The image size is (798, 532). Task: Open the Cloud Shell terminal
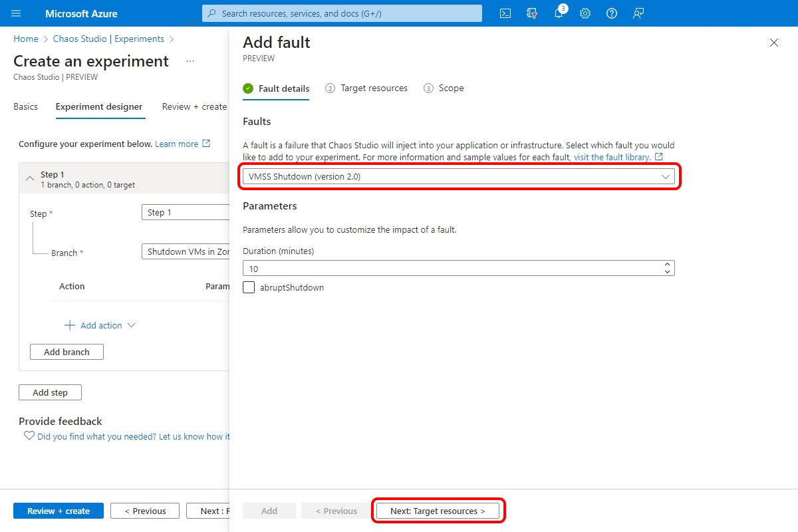click(x=505, y=13)
